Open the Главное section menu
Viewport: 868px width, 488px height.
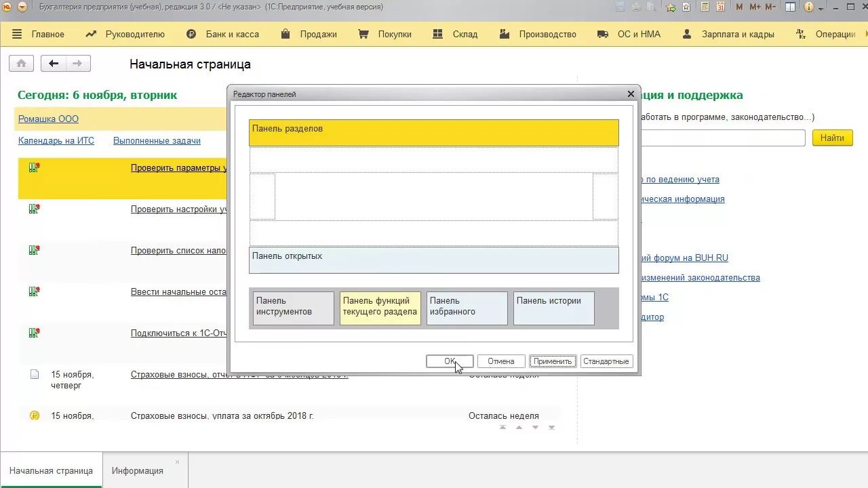(x=38, y=34)
